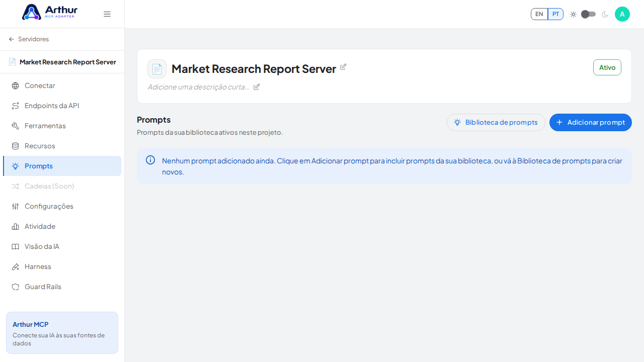Click the Arthur MCP promo card
Viewport: 644px width, 362px height.
pyautogui.click(x=62, y=333)
